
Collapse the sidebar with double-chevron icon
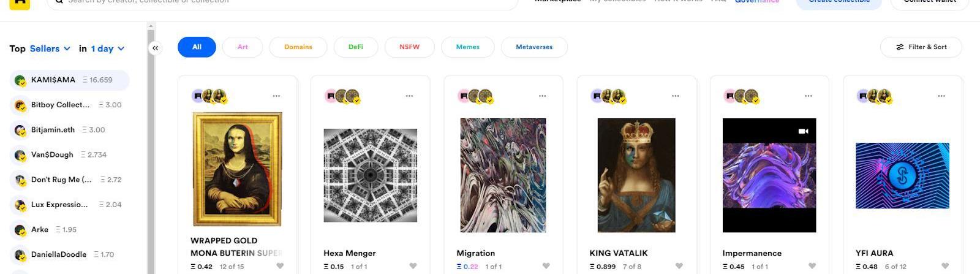[x=156, y=48]
